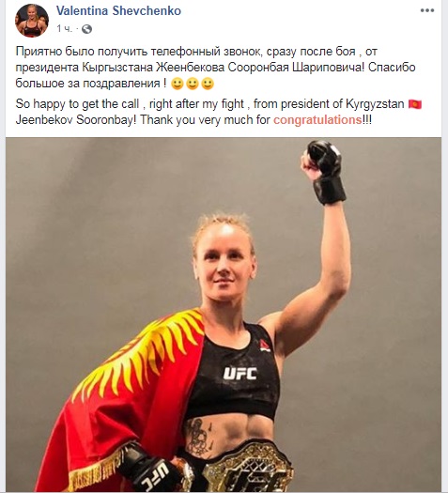Screen dimensions: 448x493
Task: Click the name "Jeenbekov Sooronbay" in the post
Action: point(75,120)
